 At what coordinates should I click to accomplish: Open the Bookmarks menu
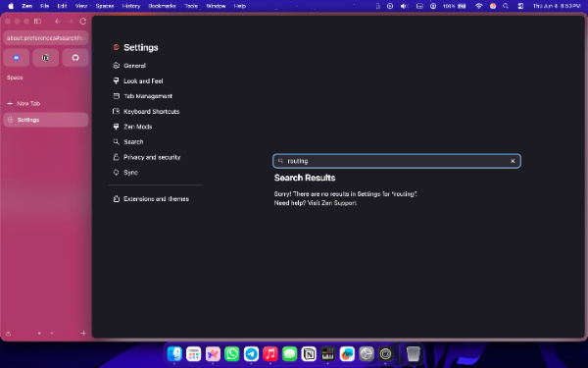tap(162, 6)
